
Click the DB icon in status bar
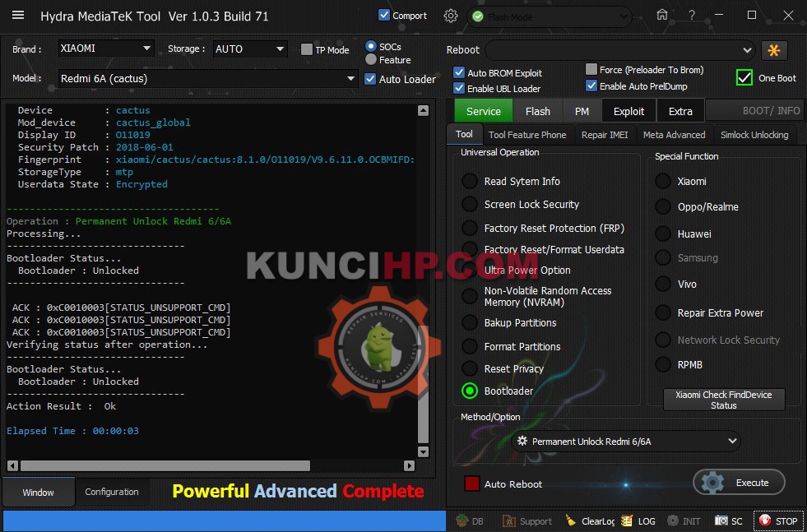(x=470, y=521)
